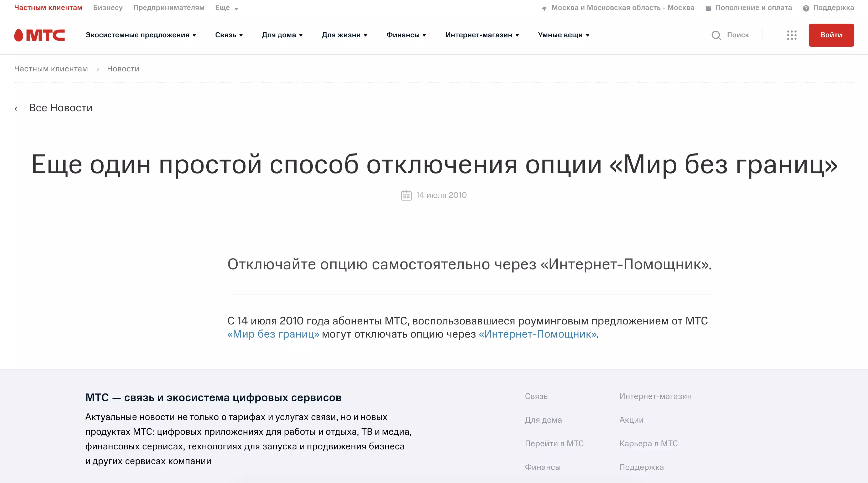The height and width of the screenshot is (483, 868).
Task: Click the question mark support icon
Action: pyautogui.click(x=806, y=8)
